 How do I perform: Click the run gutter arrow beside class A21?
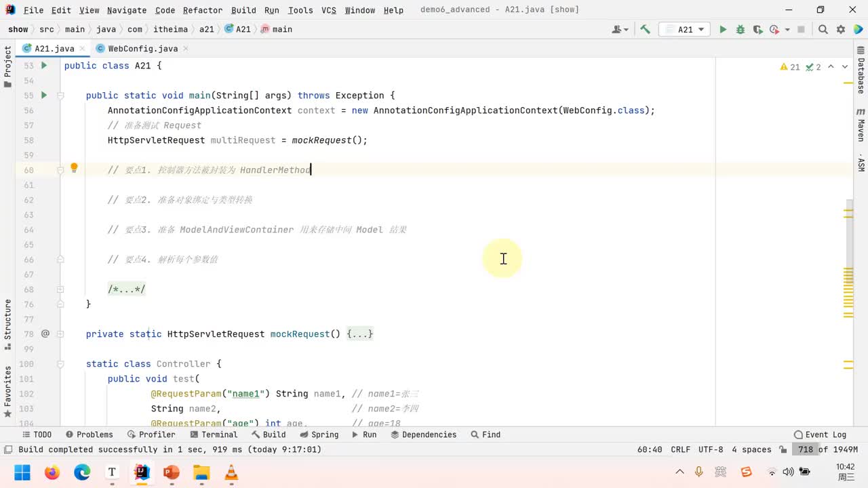[44, 66]
